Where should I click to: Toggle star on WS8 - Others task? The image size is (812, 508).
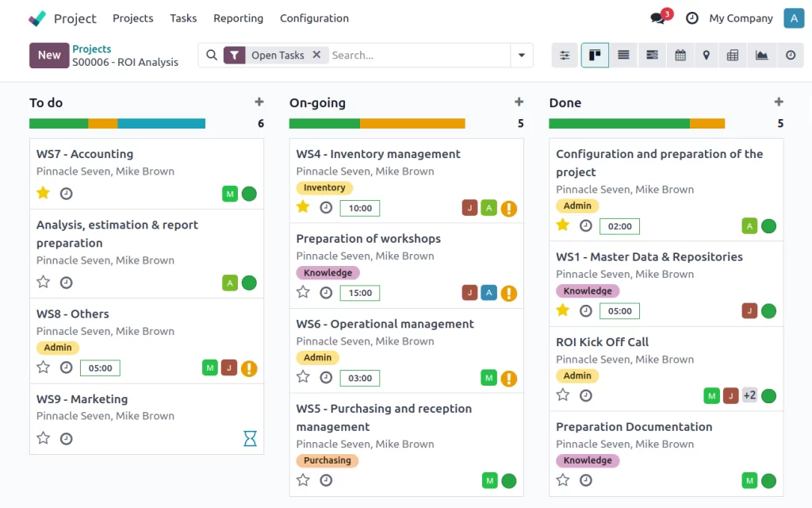(44, 368)
